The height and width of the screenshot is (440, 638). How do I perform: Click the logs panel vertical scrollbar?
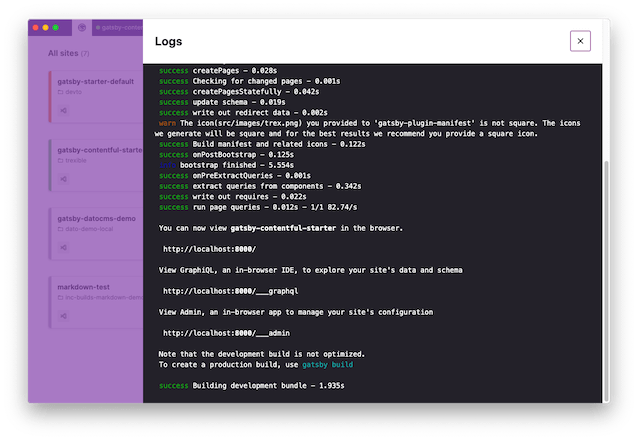coord(606,281)
